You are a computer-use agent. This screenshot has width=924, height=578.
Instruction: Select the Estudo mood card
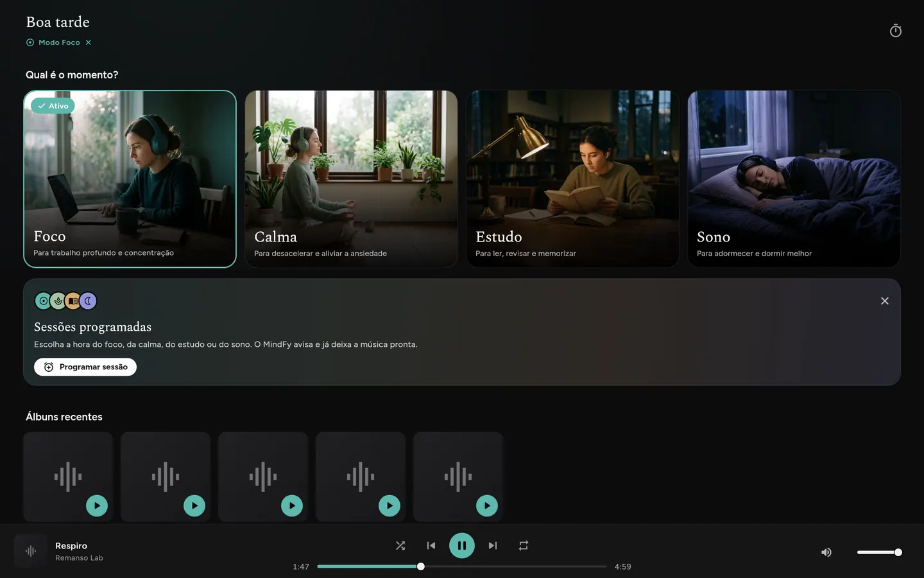point(572,179)
